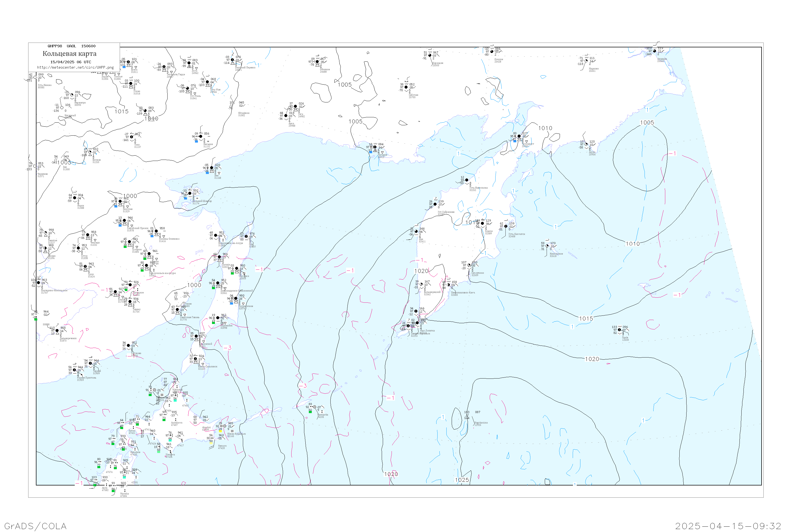Click the Opole 12530 station marker
This screenshot has height=532, width=798.
pos(620,330)
